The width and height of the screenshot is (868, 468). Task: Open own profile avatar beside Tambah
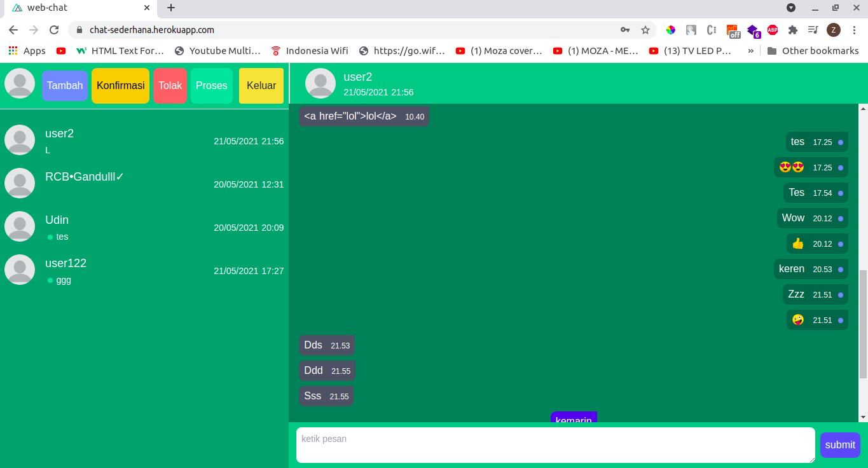tap(20, 83)
